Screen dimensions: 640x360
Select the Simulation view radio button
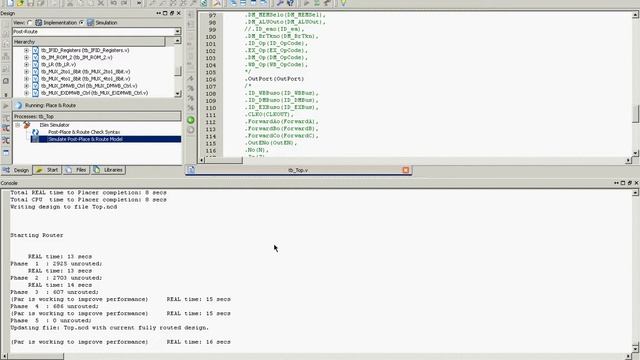click(82, 22)
